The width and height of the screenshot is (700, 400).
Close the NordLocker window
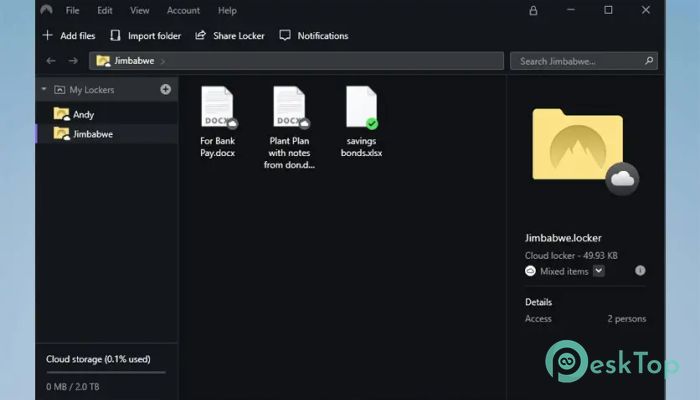(646, 10)
